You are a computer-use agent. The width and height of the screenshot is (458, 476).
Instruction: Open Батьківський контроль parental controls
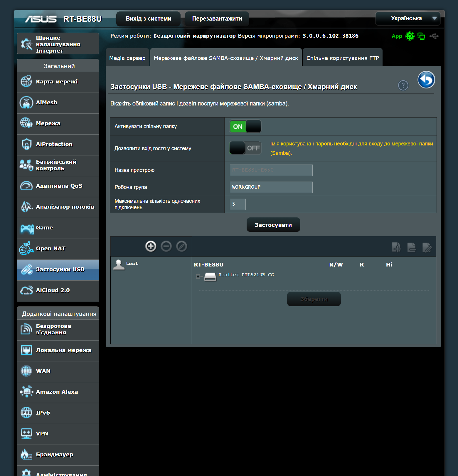click(58, 165)
